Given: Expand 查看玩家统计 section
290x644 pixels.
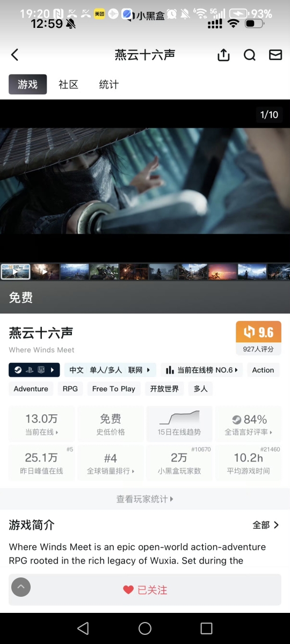Looking at the screenshot, I should [145, 499].
